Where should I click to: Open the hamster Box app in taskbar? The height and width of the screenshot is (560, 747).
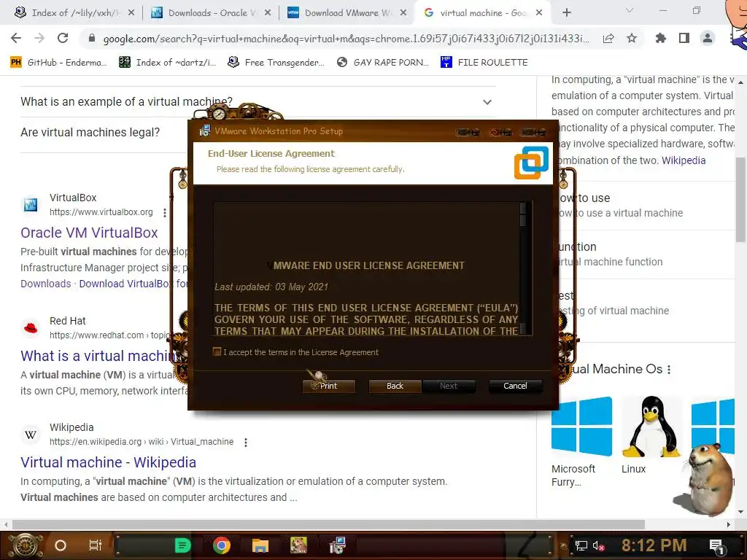(298, 545)
